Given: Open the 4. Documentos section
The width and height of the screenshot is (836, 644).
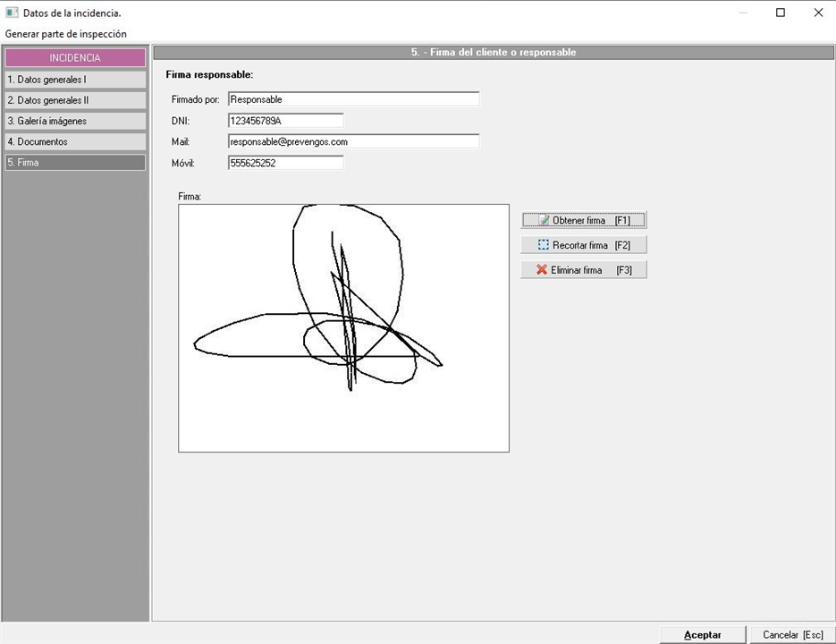Looking at the screenshot, I should (x=75, y=141).
